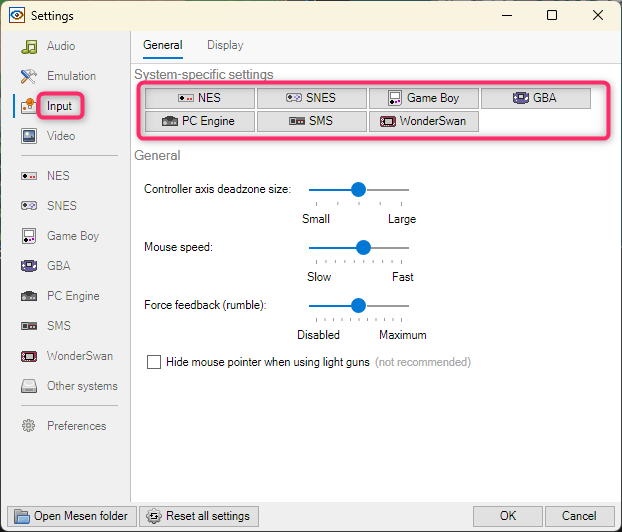Select the SMS console icon in sidebar
Image resolution: width=622 pixels, height=532 pixels.
[x=29, y=326]
